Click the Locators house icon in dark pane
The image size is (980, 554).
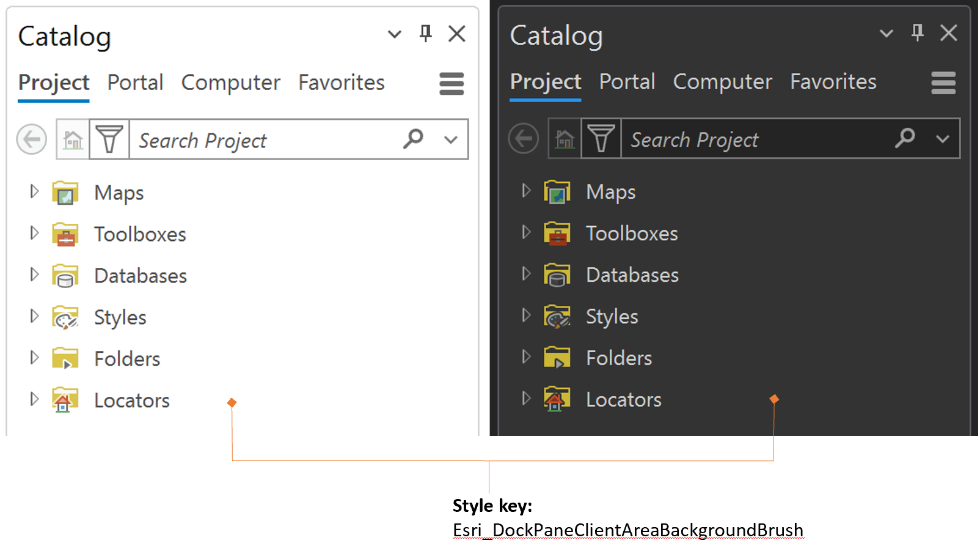point(557,399)
